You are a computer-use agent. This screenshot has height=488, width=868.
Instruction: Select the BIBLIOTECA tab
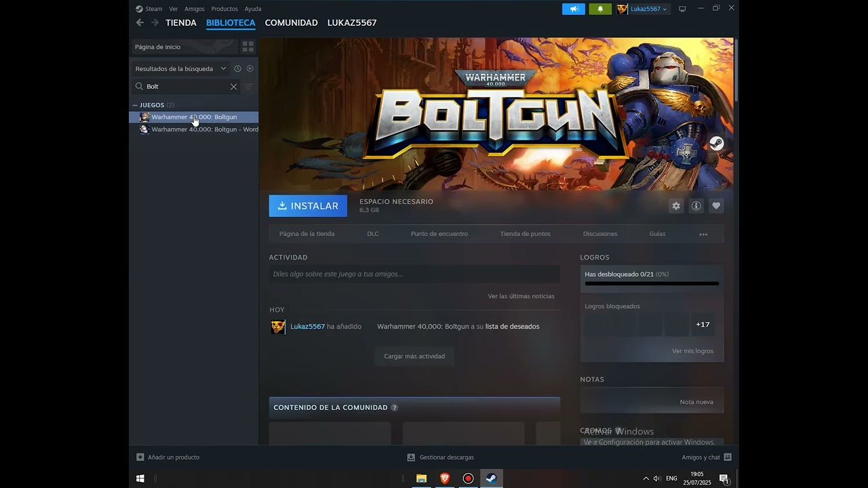click(x=231, y=22)
